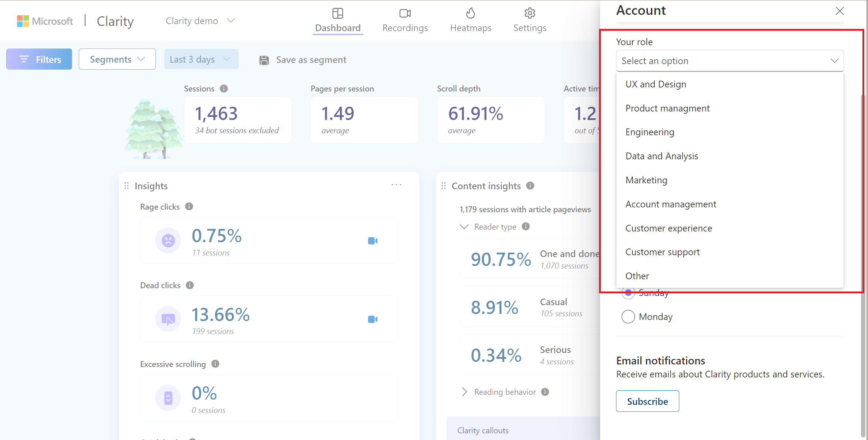Screen dimensions: 868x440
Task: Click '34 bot sessions excluded' text
Action: click(237, 130)
